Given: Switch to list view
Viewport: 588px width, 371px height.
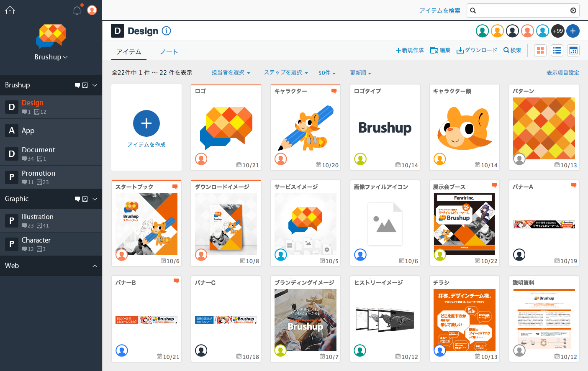Looking at the screenshot, I should [557, 51].
